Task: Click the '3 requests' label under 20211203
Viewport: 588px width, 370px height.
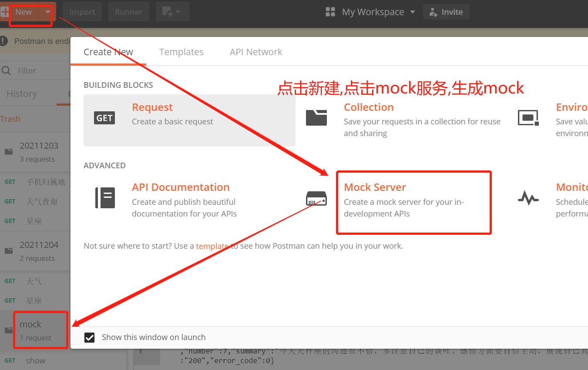Action: coord(37,159)
